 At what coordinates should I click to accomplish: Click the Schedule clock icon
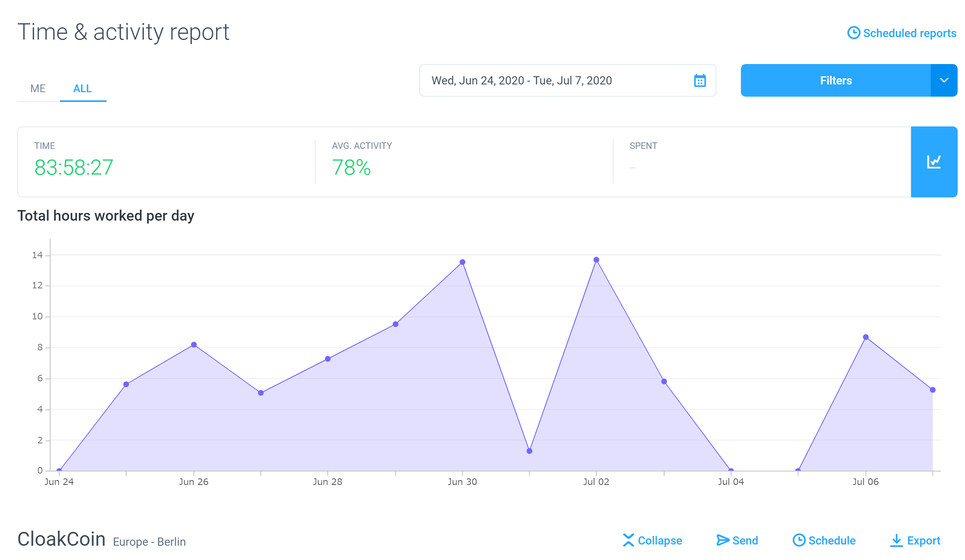[799, 540]
